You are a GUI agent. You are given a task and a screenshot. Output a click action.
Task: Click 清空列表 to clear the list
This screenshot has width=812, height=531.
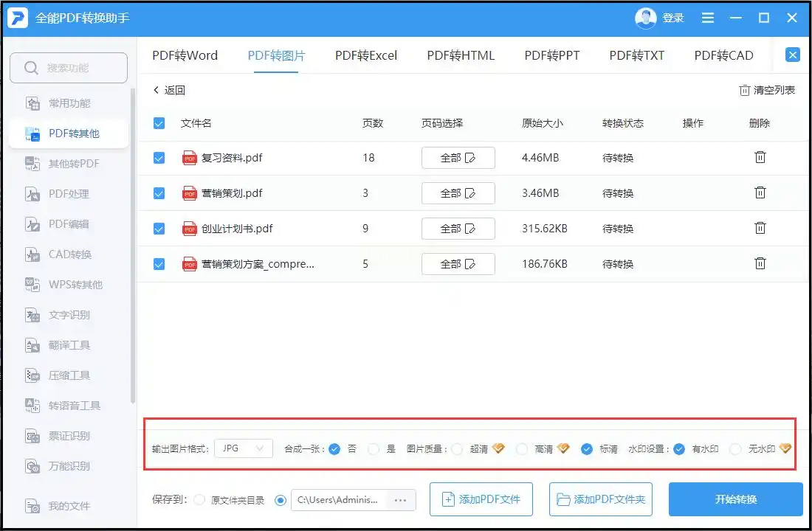click(x=766, y=90)
